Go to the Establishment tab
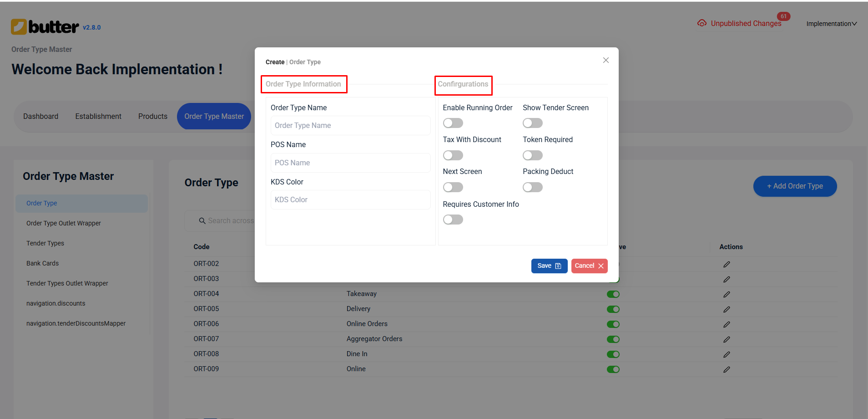Viewport: 868px width, 419px height. point(98,116)
